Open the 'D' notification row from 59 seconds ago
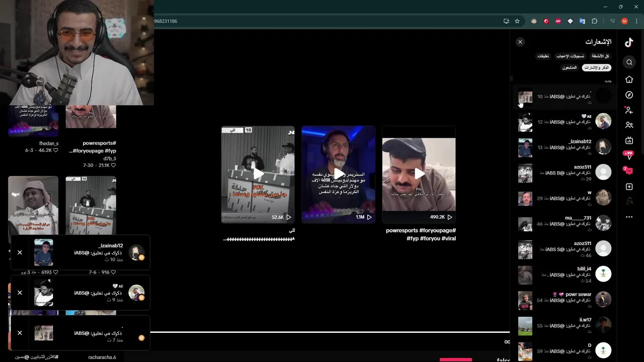The height and width of the screenshot is (362, 644). [565, 351]
